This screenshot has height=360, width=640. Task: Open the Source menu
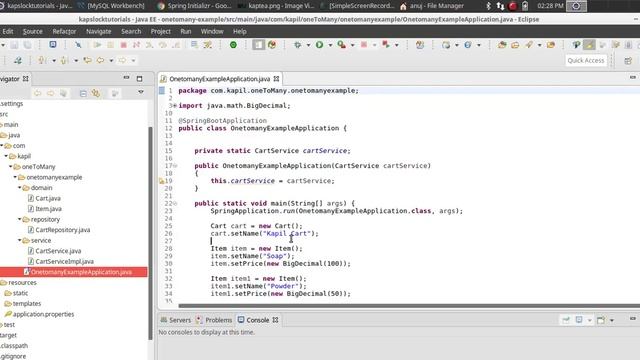(33, 31)
